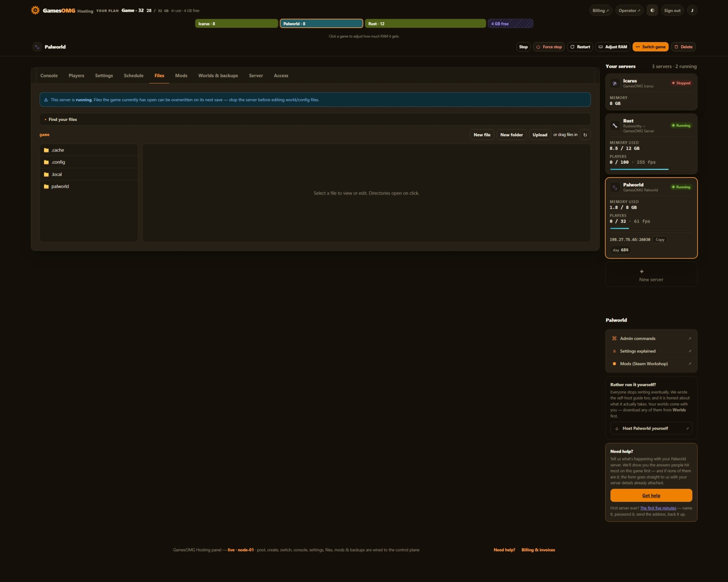Open Worlds & backups tab
The width and height of the screenshot is (728, 582).
pyautogui.click(x=218, y=76)
